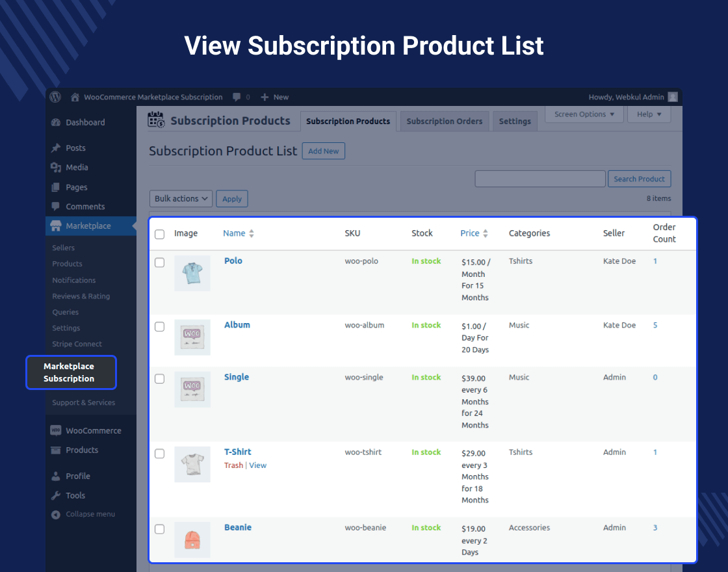Click the Add New button
This screenshot has width=728, height=572.
(324, 151)
